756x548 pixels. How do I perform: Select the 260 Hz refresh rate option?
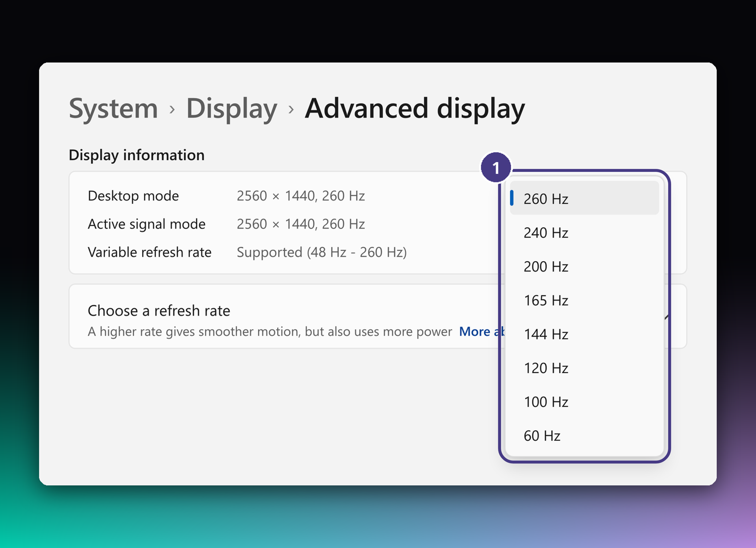click(x=584, y=198)
